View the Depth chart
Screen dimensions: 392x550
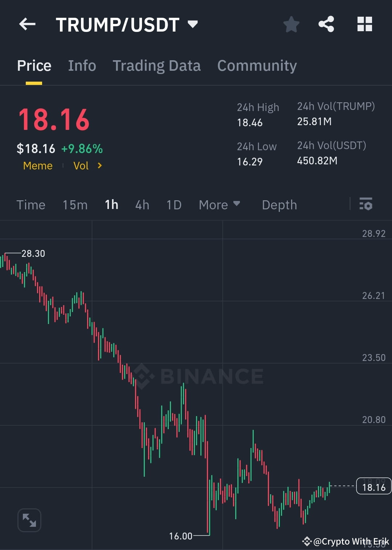pos(279,205)
